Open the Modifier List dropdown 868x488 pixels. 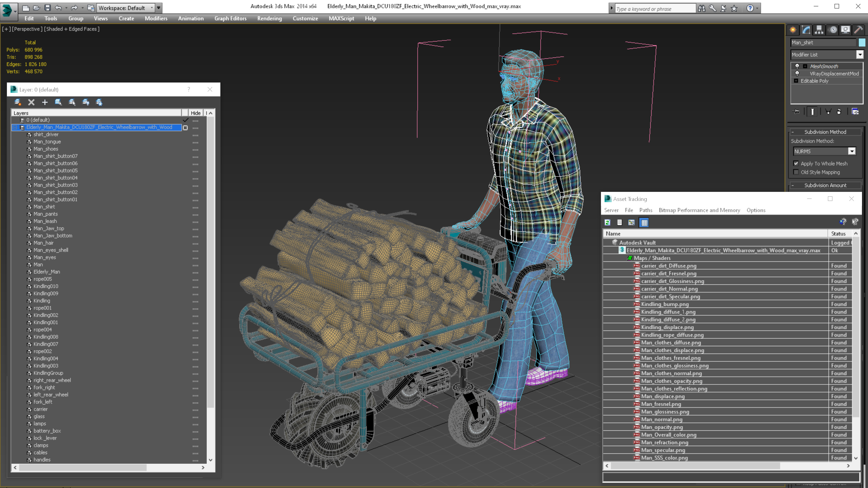[860, 55]
